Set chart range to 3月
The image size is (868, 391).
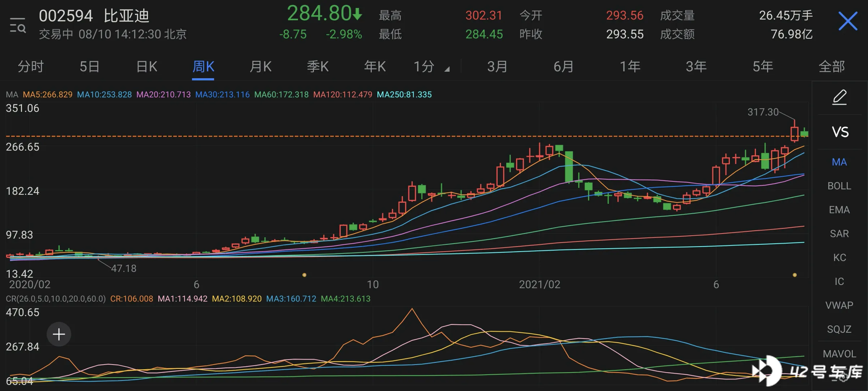click(497, 67)
